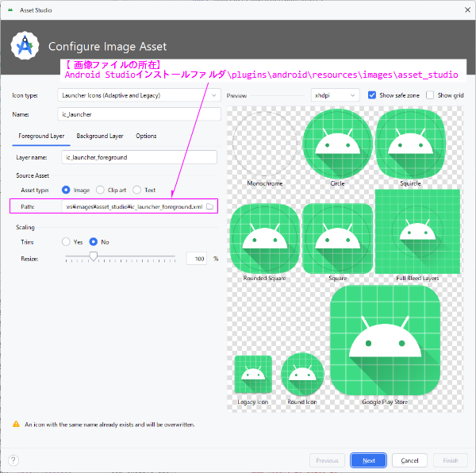Click the Finish button
476x473 pixels.
tap(450, 460)
